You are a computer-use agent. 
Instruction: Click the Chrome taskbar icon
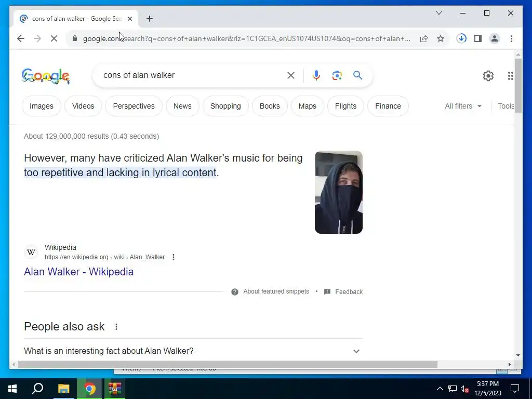coord(89,389)
